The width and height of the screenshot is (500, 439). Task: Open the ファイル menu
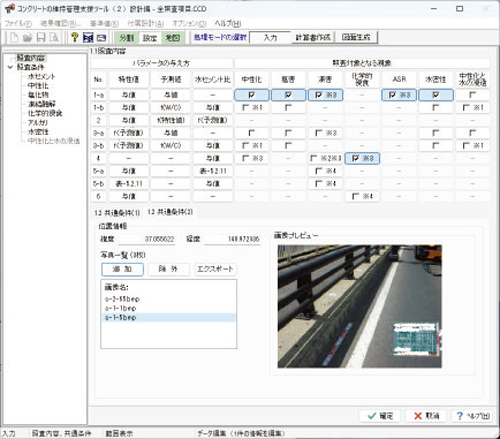click(x=18, y=23)
